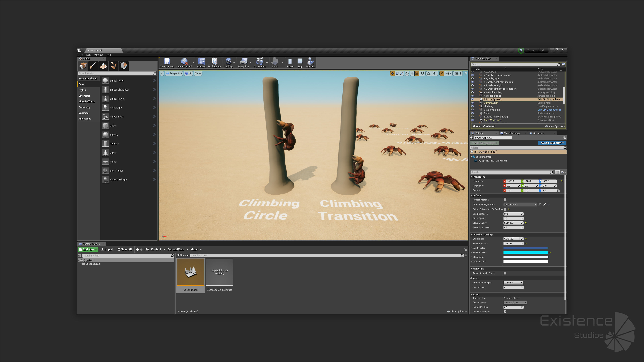Image resolution: width=644 pixels, height=362 pixels.
Task: Click the Save Current toolbar icon
Action: click(x=167, y=62)
